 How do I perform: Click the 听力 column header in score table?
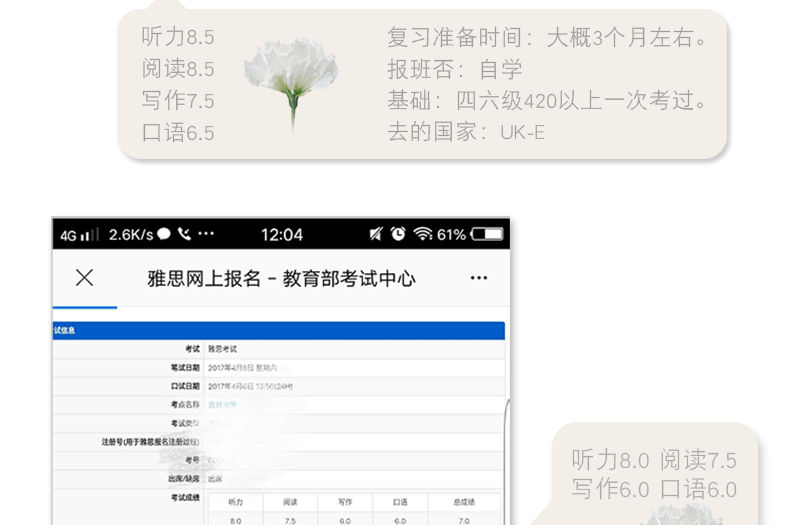(x=236, y=502)
